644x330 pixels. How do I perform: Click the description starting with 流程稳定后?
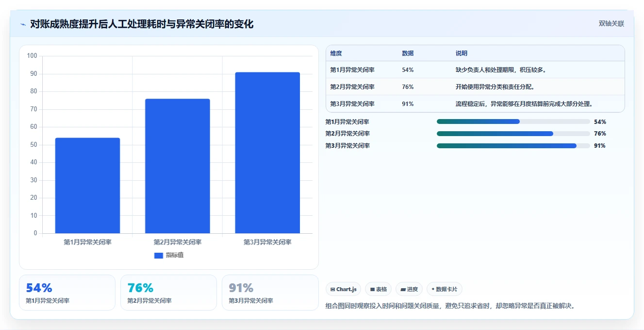coord(524,104)
